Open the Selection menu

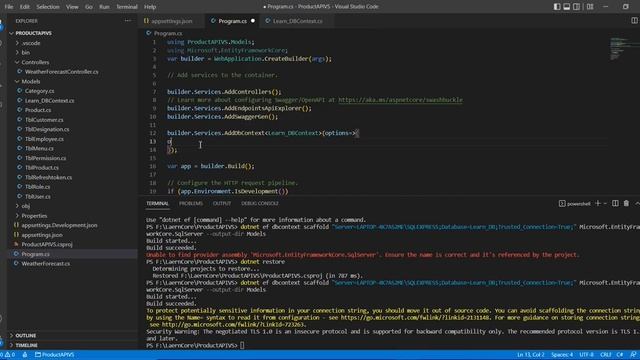point(48,7)
